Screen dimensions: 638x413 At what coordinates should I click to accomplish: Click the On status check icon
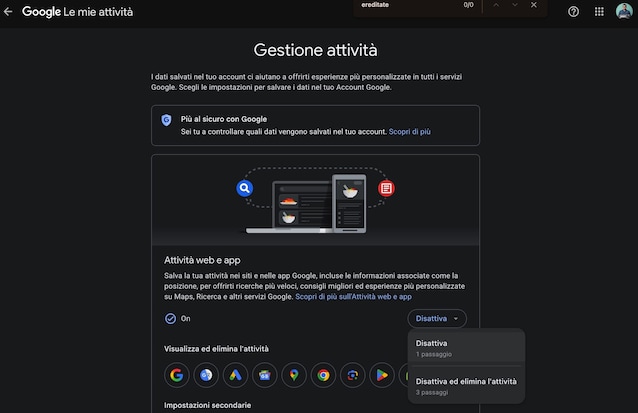(170, 319)
